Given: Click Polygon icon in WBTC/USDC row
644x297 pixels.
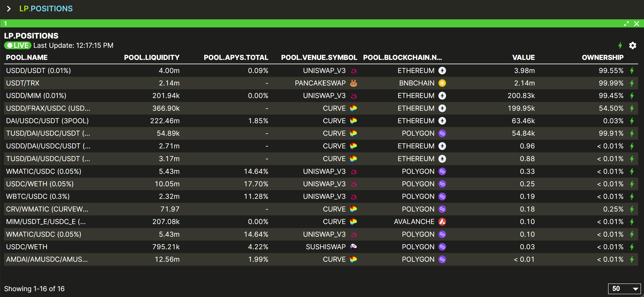Looking at the screenshot, I should 442,197.
